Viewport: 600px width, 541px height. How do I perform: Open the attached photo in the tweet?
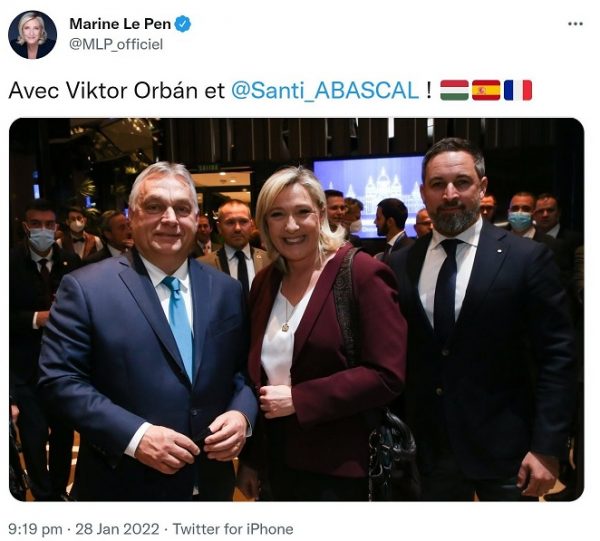click(297, 310)
